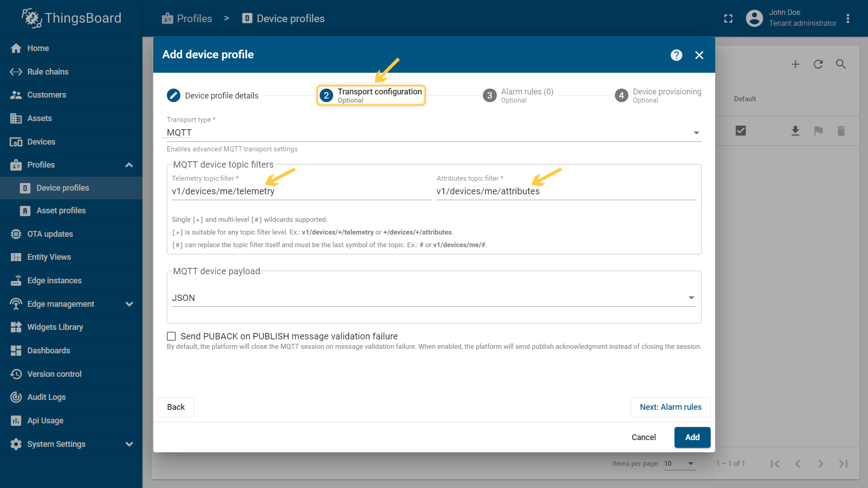The width and height of the screenshot is (868, 488).
Task: Expand System Settings submenu
Action: pyautogui.click(x=129, y=444)
